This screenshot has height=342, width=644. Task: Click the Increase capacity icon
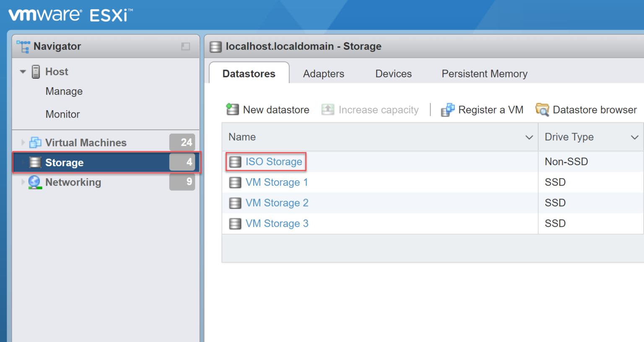pyautogui.click(x=328, y=109)
